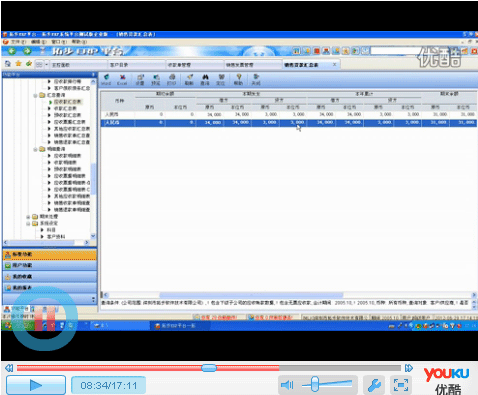
Task: Skip to next video in Youku player
Action: tap(409, 368)
